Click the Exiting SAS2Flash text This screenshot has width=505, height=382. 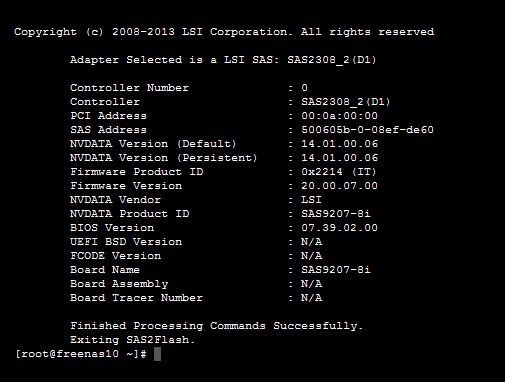point(132,340)
